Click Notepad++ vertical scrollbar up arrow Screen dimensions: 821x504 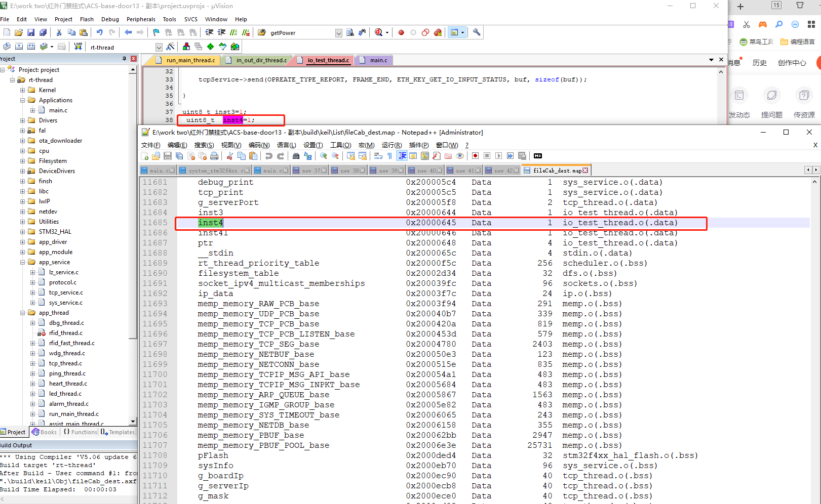tap(814, 182)
